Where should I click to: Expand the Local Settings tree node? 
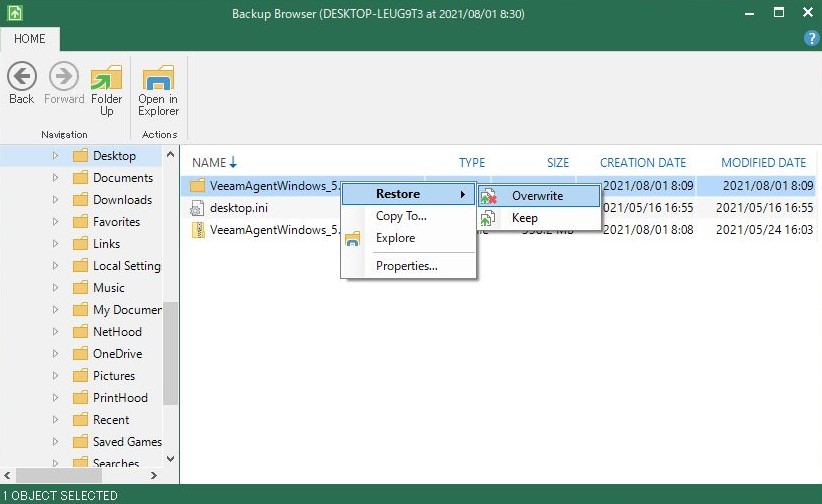point(55,266)
